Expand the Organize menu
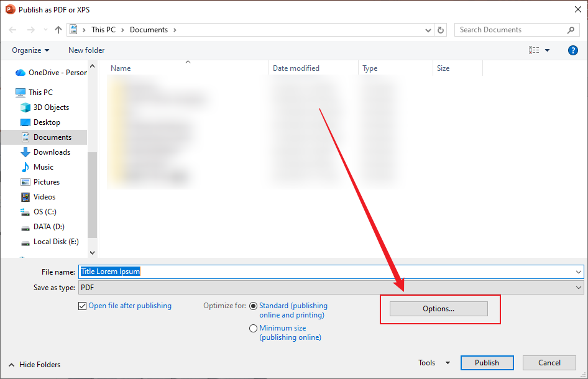This screenshot has width=588, height=379. tap(29, 50)
